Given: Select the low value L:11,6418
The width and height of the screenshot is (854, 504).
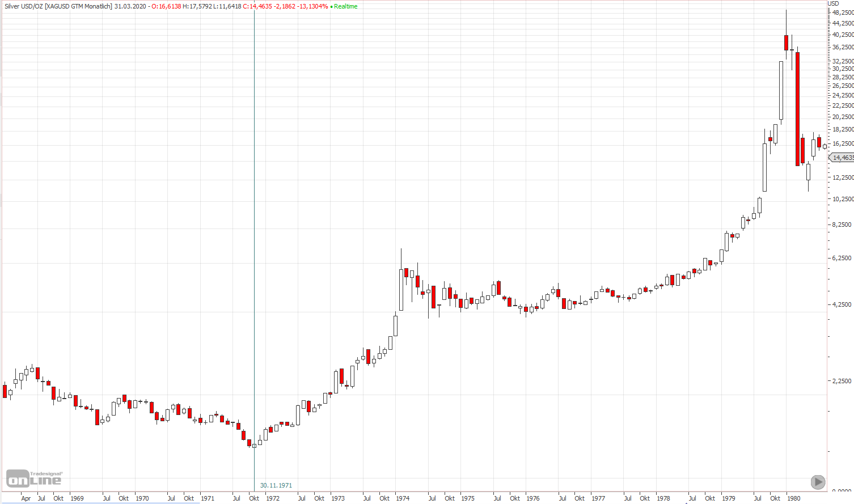Looking at the screenshot, I should point(227,6).
